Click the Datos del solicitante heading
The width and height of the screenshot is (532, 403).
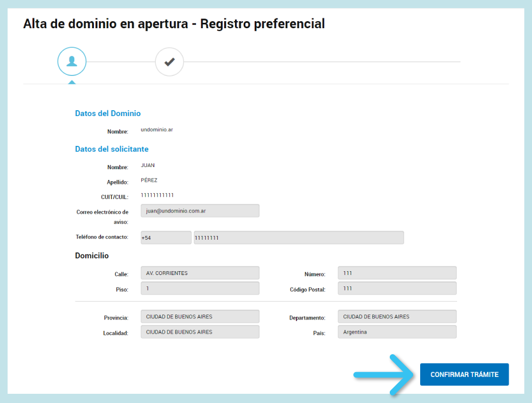pyautogui.click(x=111, y=149)
